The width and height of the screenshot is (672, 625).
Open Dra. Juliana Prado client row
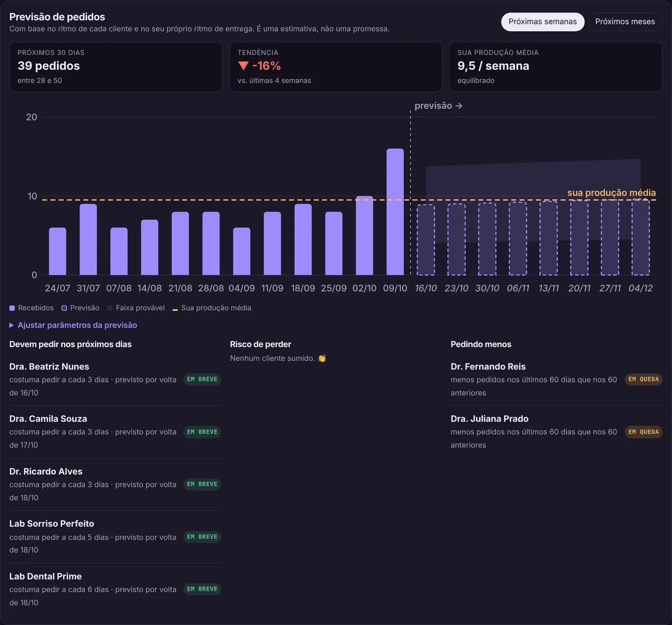click(556, 432)
